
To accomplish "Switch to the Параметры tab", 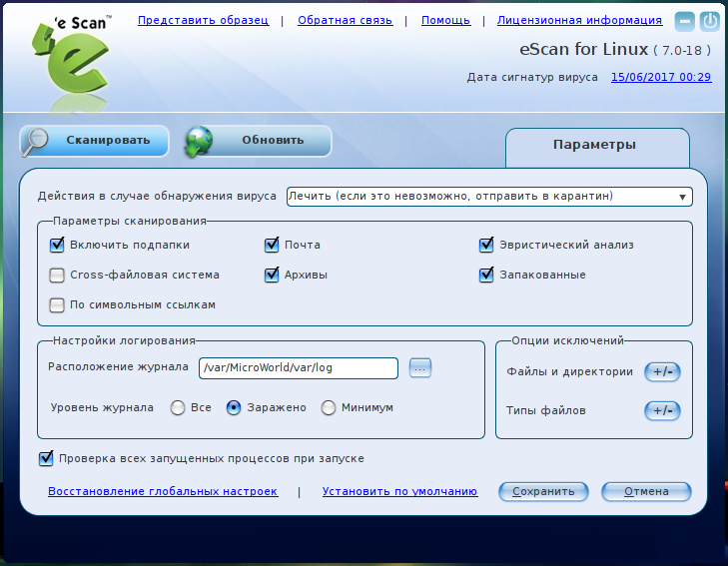I will (597, 146).
